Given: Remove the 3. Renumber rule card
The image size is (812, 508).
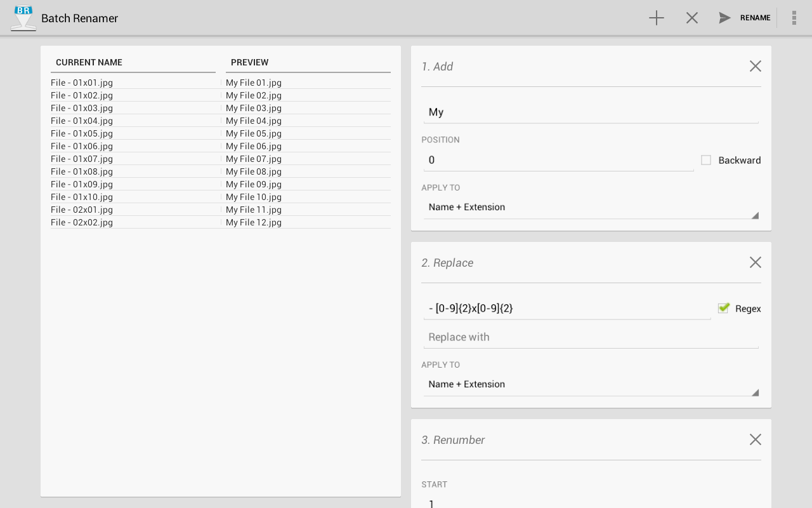Looking at the screenshot, I should 755,439.
